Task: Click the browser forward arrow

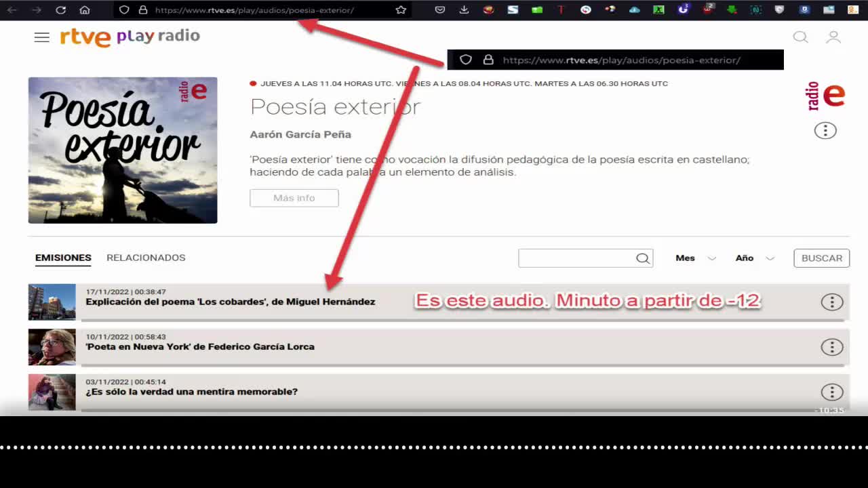Action: [36, 10]
